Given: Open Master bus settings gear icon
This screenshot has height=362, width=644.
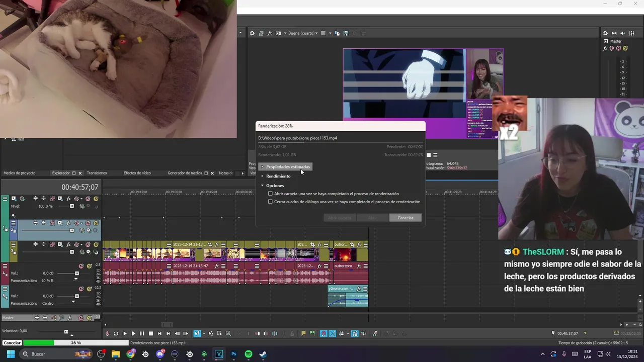Looking at the screenshot, I should tap(605, 33).
